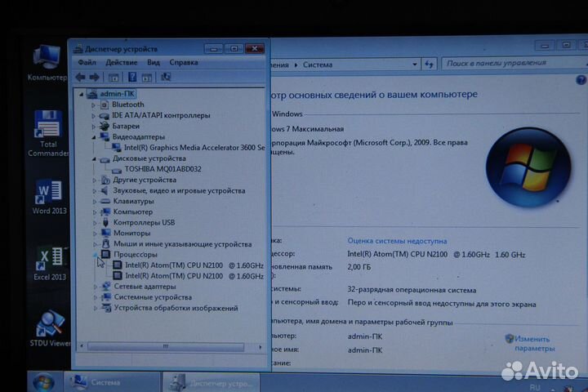This screenshot has width=588, height=392.
Task: Open the Файл menu
Action: [87, 62]
